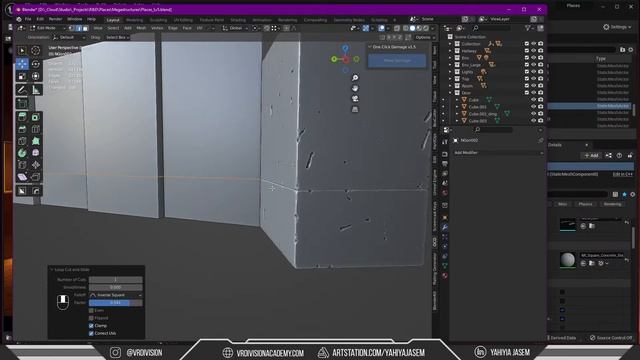Select the Knife tool
The image size is (640, 360).
[22, 141]
